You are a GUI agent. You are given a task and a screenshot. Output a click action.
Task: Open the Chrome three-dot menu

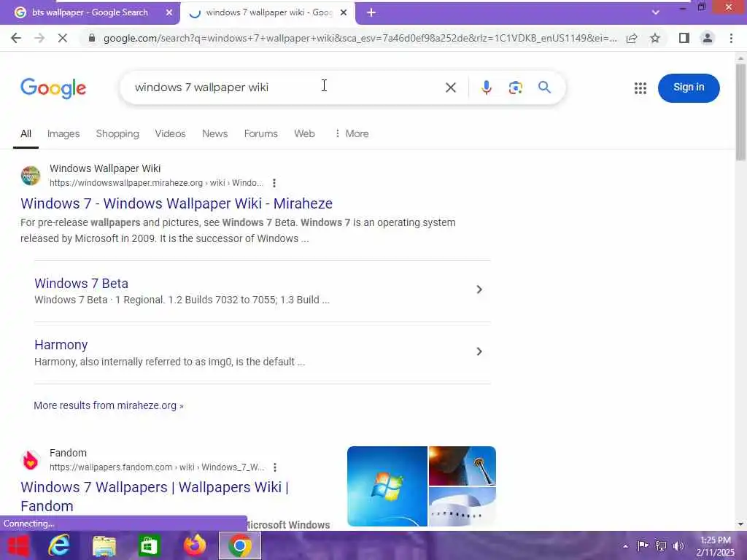click(x=731, y=38)
